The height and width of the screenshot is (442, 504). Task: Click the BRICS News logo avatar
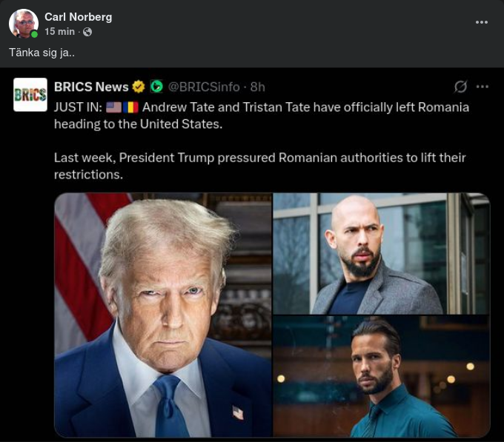click(x=30, y=95)
